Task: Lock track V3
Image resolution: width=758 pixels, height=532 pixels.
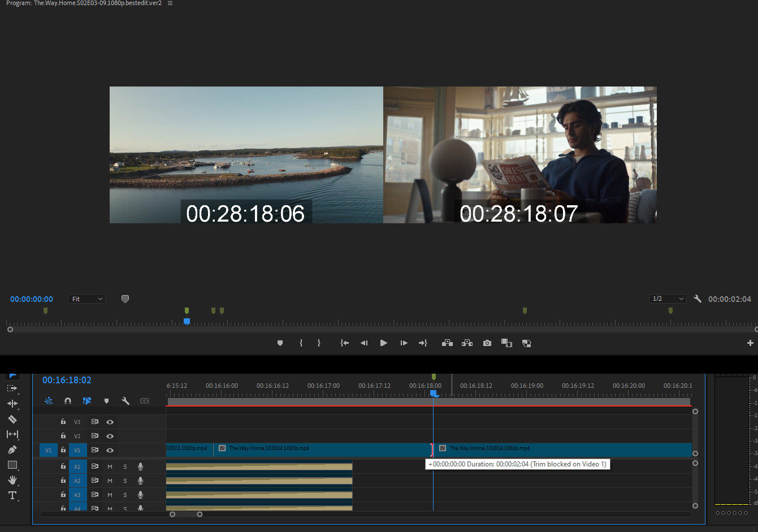Action: (63, 422)
